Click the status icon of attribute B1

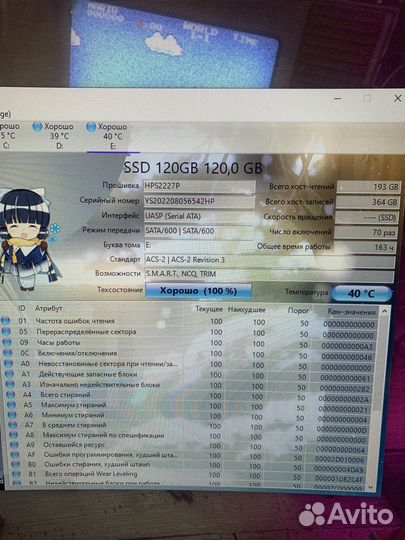(17, 474)
